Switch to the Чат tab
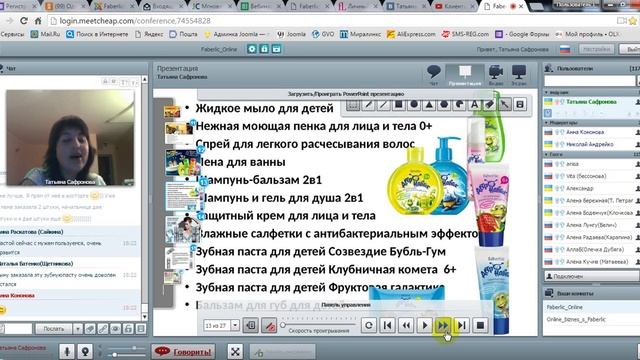 click(x=433, y=75)
